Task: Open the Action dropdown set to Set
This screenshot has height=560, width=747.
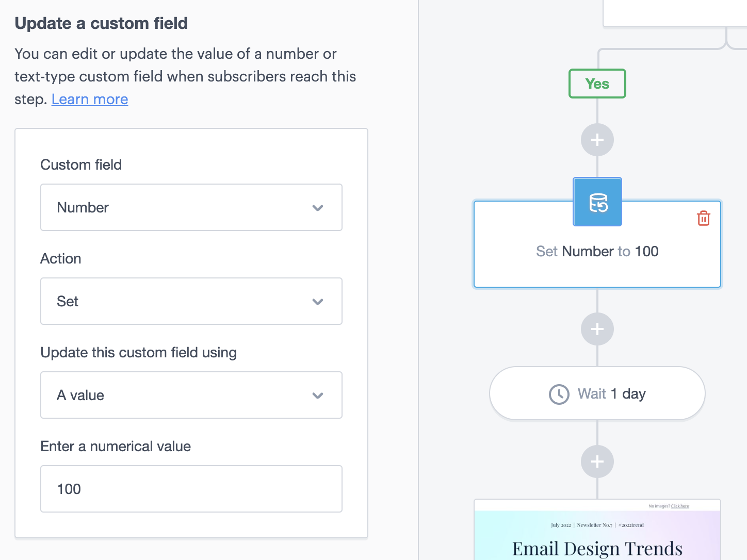Action: [x=191, y=301]
